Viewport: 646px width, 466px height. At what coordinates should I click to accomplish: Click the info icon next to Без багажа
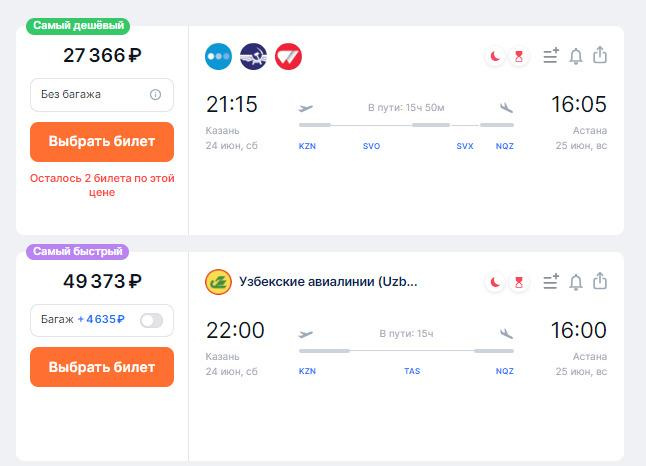click(155, 95)
